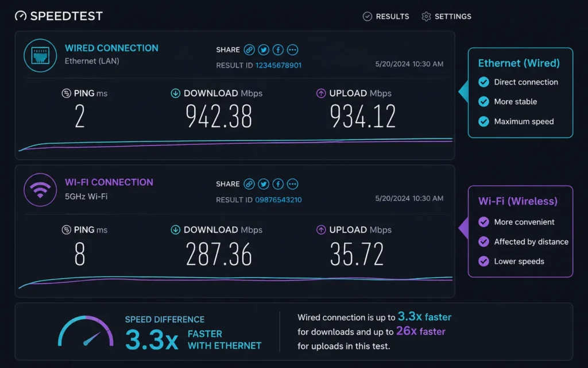
Task: Click the Wi-Fi Upload arrow icon
Action: 321,230
